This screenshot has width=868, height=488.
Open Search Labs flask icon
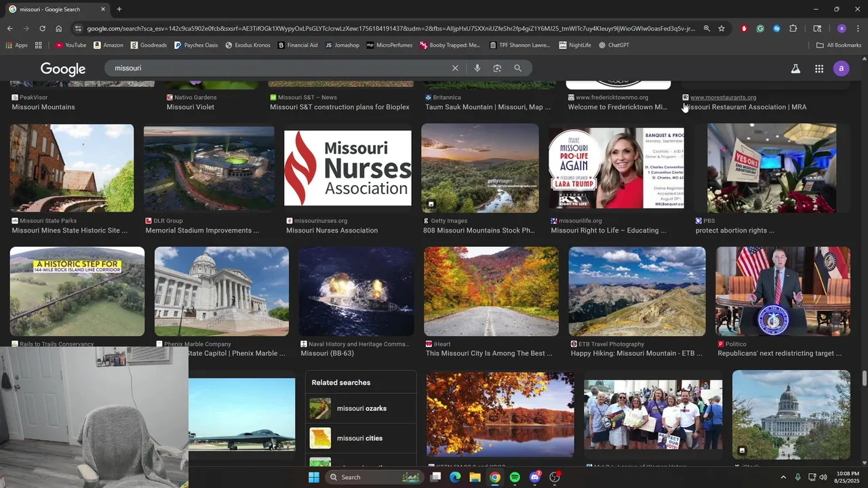click(795, 68)
